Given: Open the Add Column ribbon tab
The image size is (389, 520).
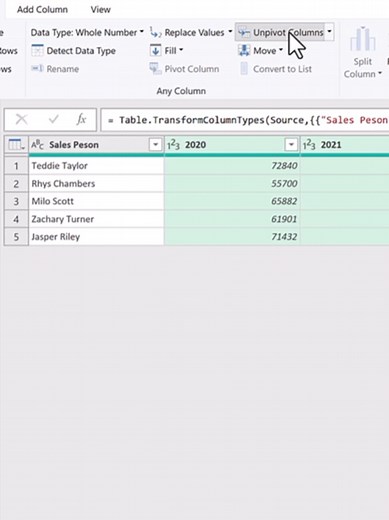Looking at the screenshot, I should coord(42,10).
